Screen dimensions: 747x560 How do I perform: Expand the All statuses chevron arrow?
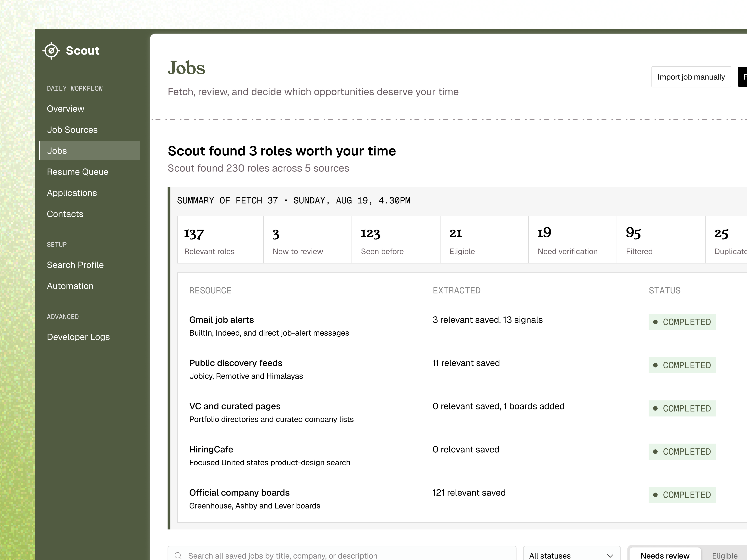tap(610, 556)
